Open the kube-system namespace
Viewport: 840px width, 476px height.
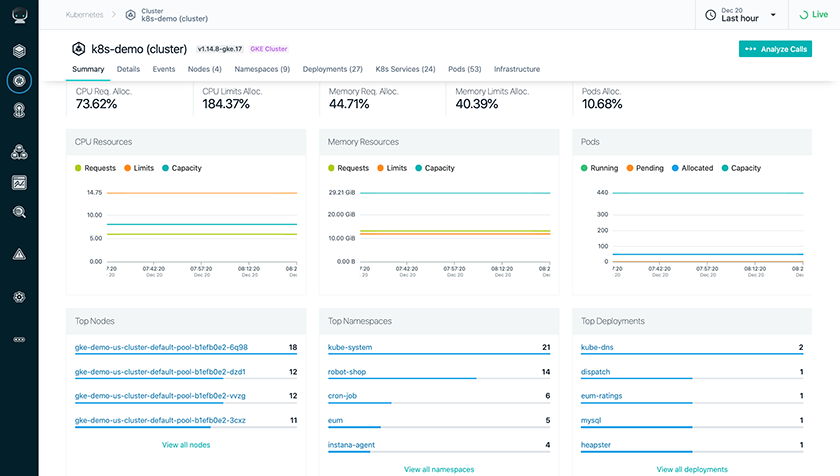tap(350, 347)
